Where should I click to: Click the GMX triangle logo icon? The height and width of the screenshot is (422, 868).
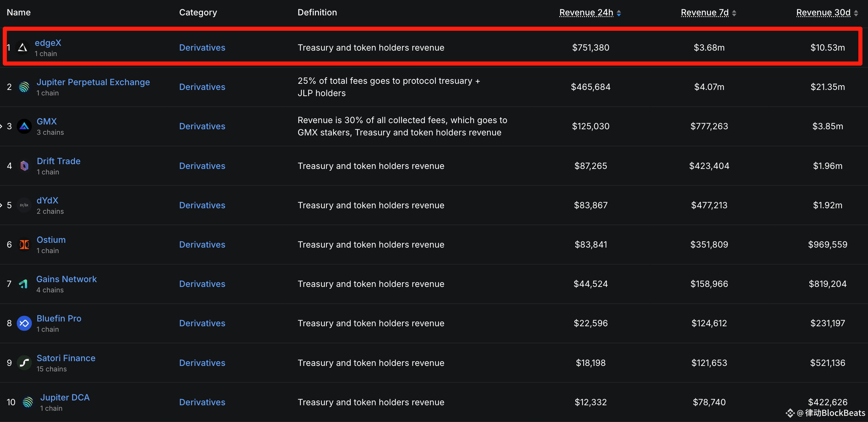point(24,126)
